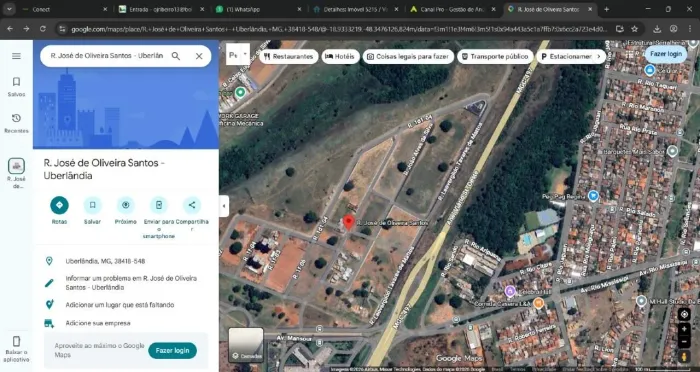This screenshot has width=700, height=372.
Task: Filter by Hotéis chip
Action: 341,57
